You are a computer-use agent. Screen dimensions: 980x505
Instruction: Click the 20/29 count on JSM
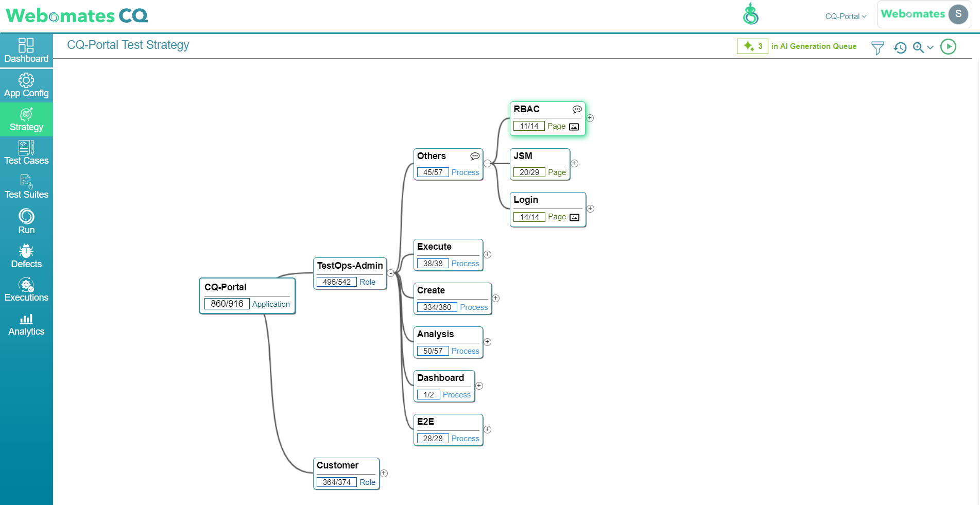click(x=529, y=172)
